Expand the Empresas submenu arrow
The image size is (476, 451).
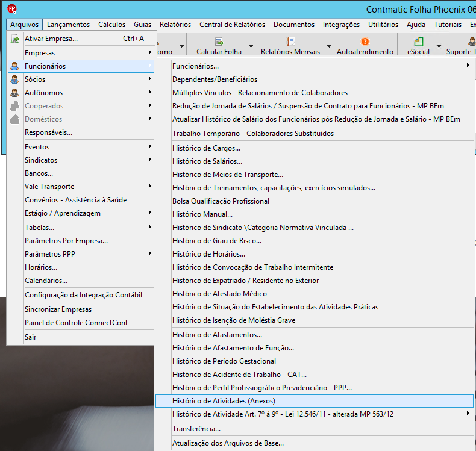(149, 52)
